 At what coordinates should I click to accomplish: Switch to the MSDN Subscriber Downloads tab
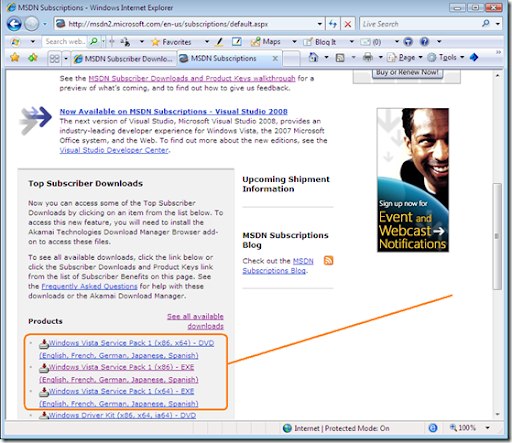coord(124,59)
